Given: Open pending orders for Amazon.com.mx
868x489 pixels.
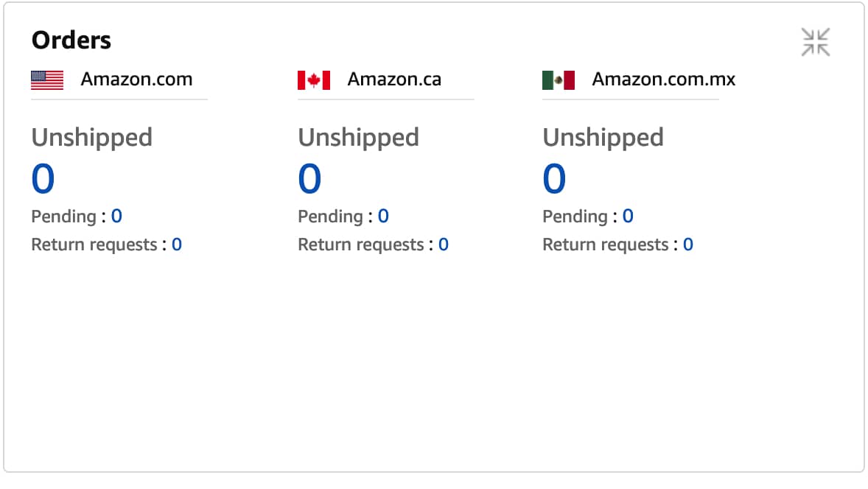Looking at the screenshot, I should coord(629,216).
